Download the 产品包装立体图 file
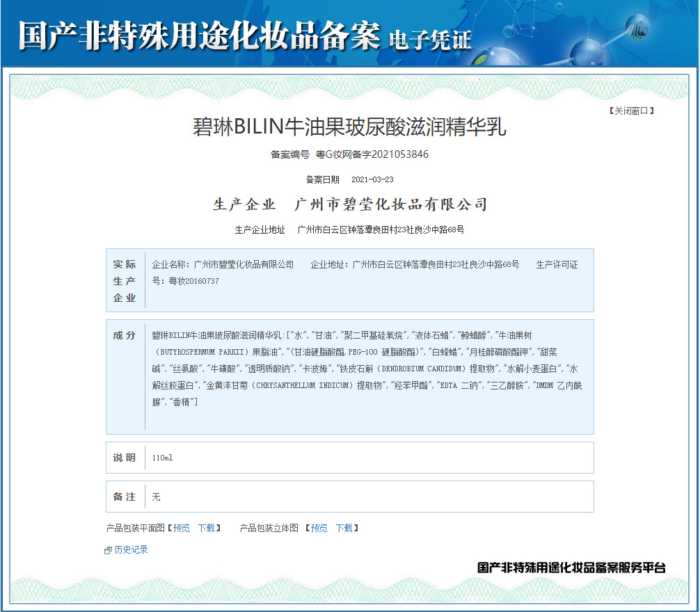The width and height of the screenshot is (700, 612). point(344,528)
